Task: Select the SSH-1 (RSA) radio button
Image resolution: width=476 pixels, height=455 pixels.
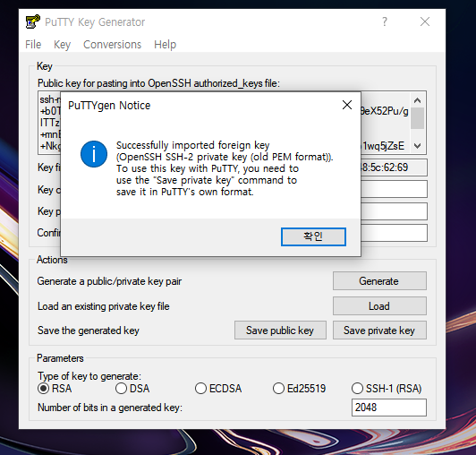Action: point(357,388)
